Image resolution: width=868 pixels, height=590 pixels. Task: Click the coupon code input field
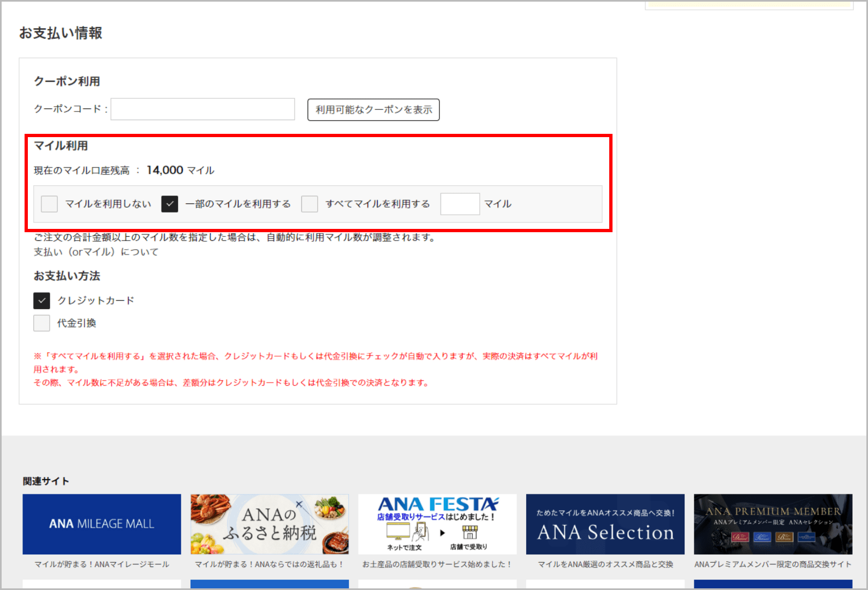(203, 109)
